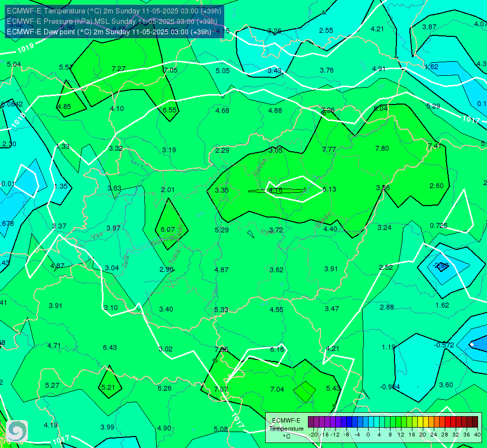The height and width of the screenshot is (448, 487).
Task: Click the 2.88 temperature value
Action: [x=387, y=308]
